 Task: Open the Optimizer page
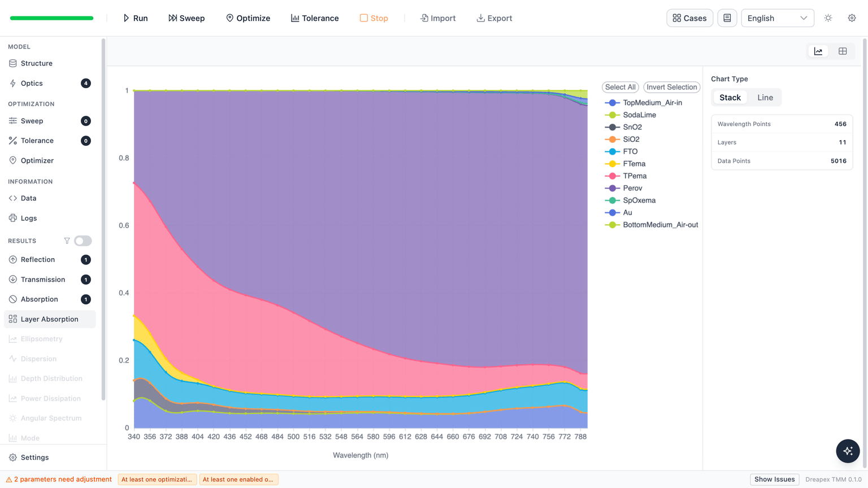[x=50, y=160]
